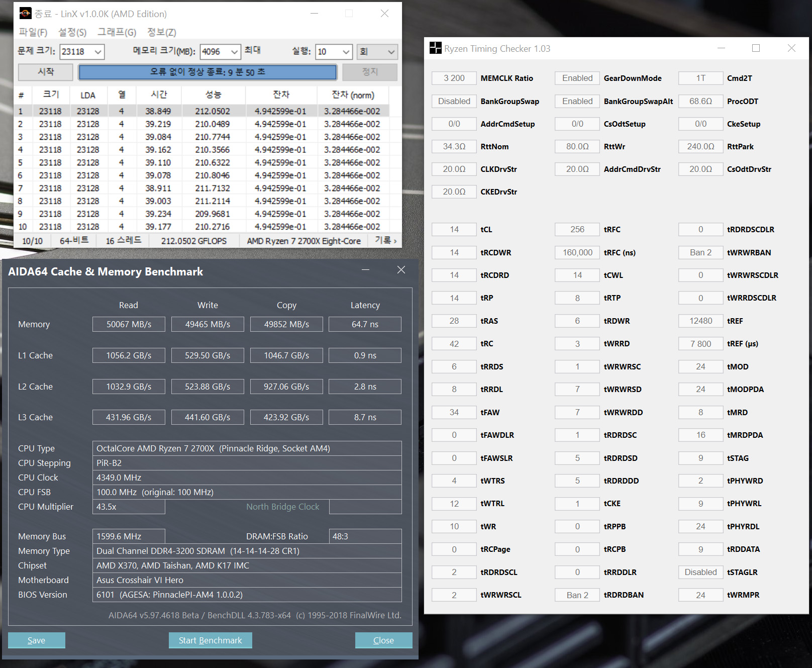
Task: Minimize the AIDA64 benchmark window
Action: (365, 270)
